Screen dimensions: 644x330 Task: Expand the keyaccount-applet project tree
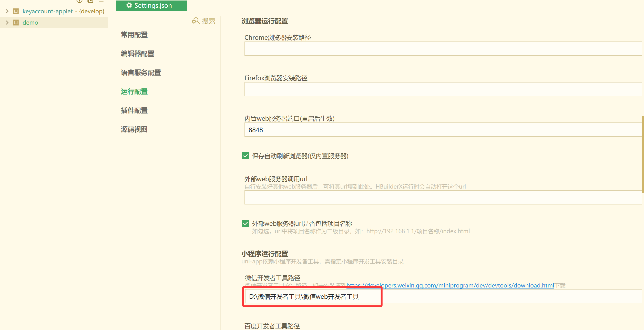(x=7, y=11)
